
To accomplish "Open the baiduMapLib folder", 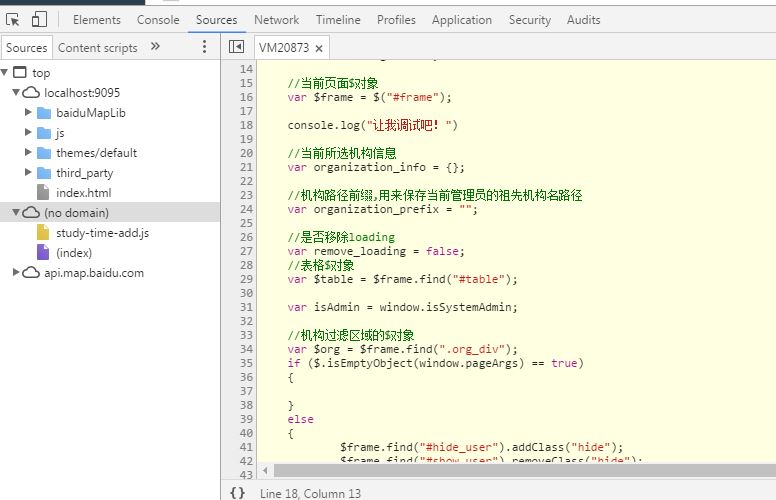I will pyautogui.click(x=91, y=113).
